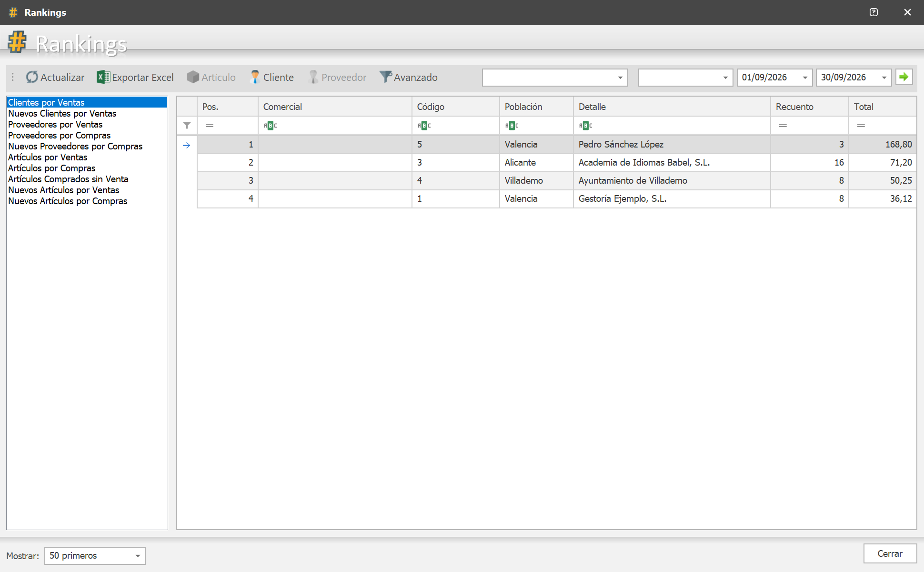
Task: Click the Ayuntamiento de Villademo cell
Action: point(672,180)
